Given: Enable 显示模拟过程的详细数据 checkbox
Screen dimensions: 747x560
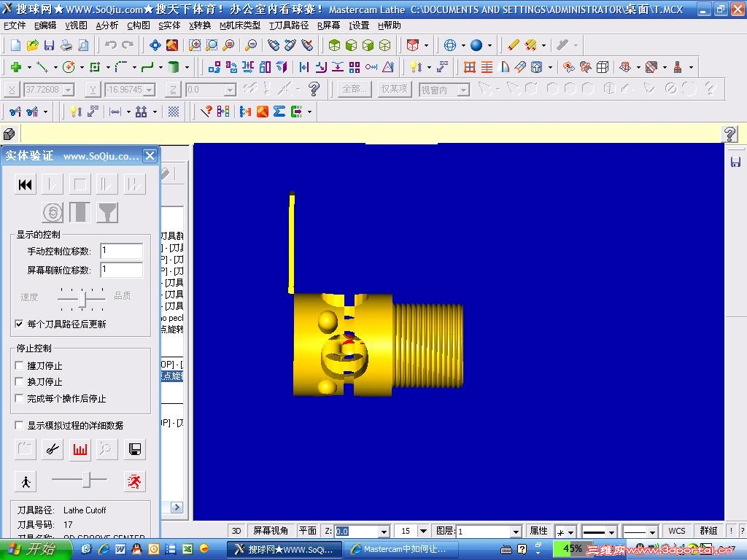Looking at the screenshot, I should [19, 425].
